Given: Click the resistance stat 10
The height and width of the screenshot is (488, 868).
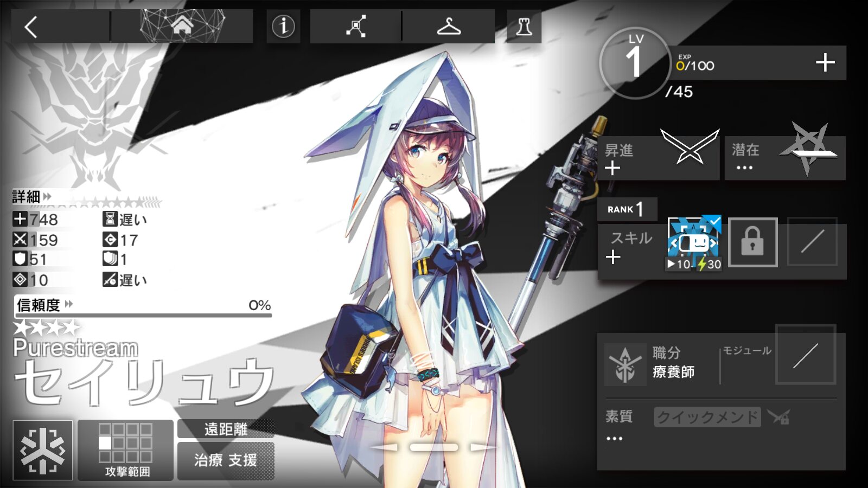Looking at the screenshot, I should pos(31,280).
